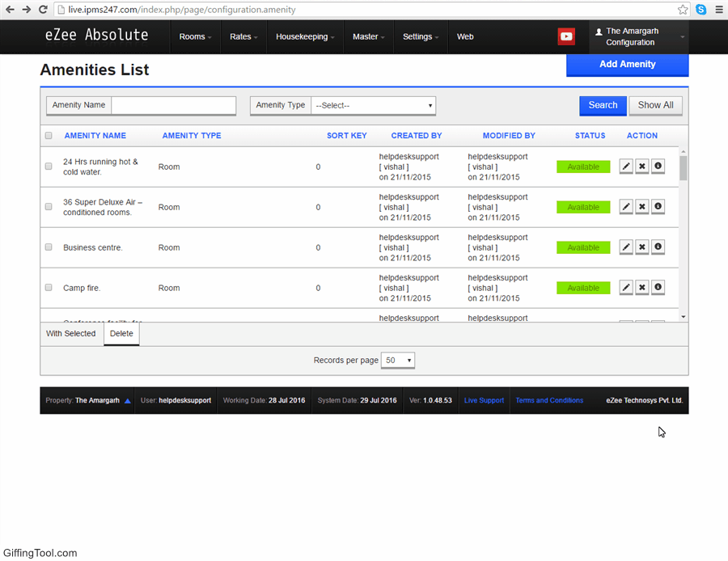View info for 24 Hrs running hot water amenity
728x561 pixels.
(658, 167)
